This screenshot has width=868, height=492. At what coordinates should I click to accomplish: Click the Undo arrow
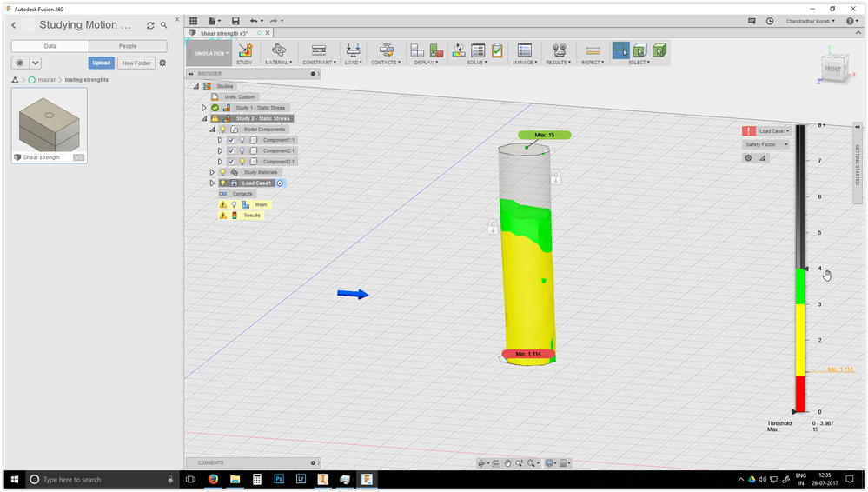(254, 21)
